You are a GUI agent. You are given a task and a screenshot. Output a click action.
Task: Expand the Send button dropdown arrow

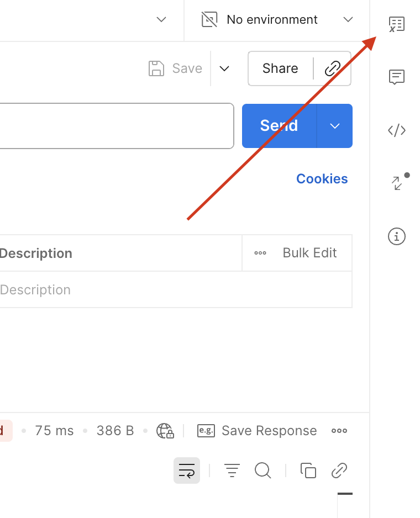(334, 126)
